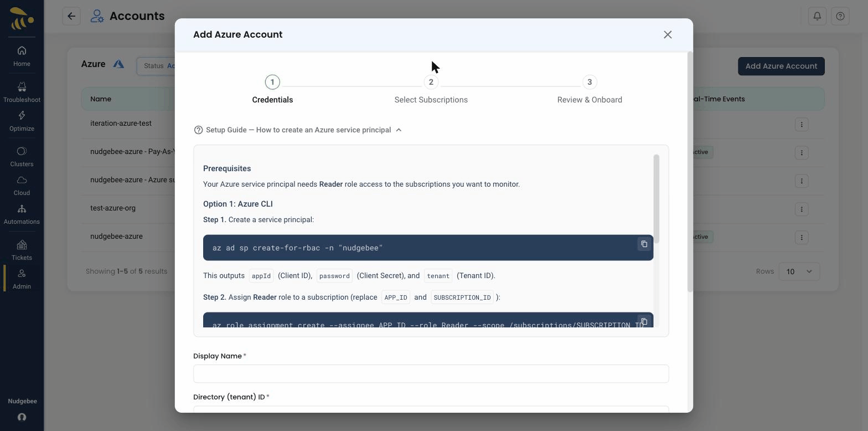Click the dialog's main vertical scrollbar
The image size is (868, 431).
pyautogui.click(x=690, y=172)
